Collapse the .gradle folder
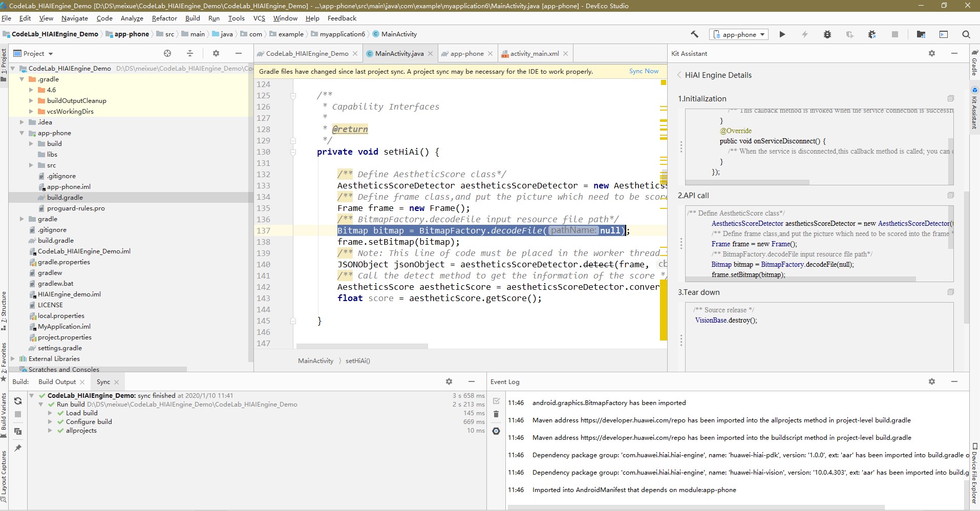The width and height of the screenshot is (980, 511). pyautogui.click(x=22, y=79)
